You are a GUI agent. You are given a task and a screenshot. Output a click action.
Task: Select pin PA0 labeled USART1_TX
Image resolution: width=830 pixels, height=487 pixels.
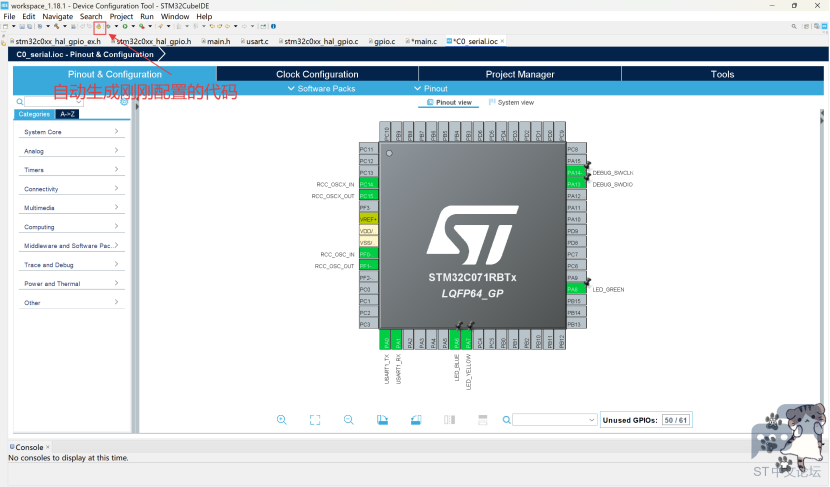click(385, 340)
